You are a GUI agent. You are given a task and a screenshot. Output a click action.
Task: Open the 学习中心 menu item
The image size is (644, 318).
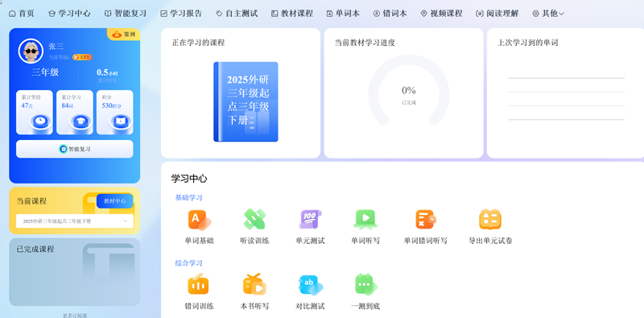[x=69, y=14]
